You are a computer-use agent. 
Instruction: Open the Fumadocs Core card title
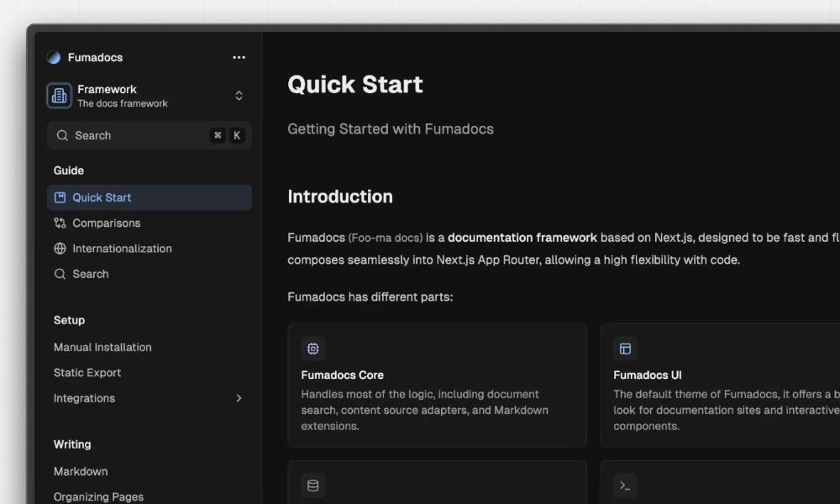(x=343, y=375)
